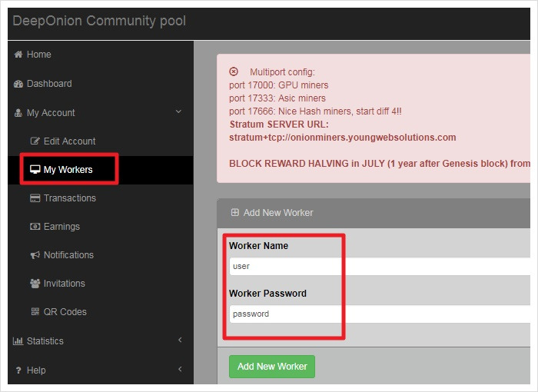The width and height of the screenshot is (538, 392).
Task: Click the Home house icon
Action: 18,55
